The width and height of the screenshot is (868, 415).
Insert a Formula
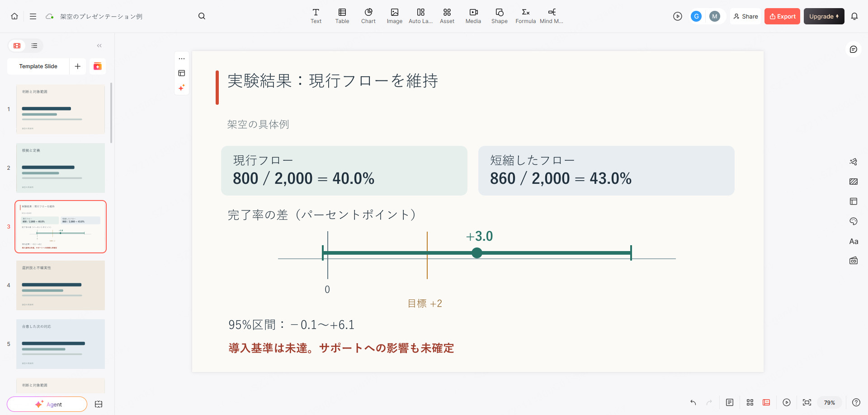coord(526,16)
